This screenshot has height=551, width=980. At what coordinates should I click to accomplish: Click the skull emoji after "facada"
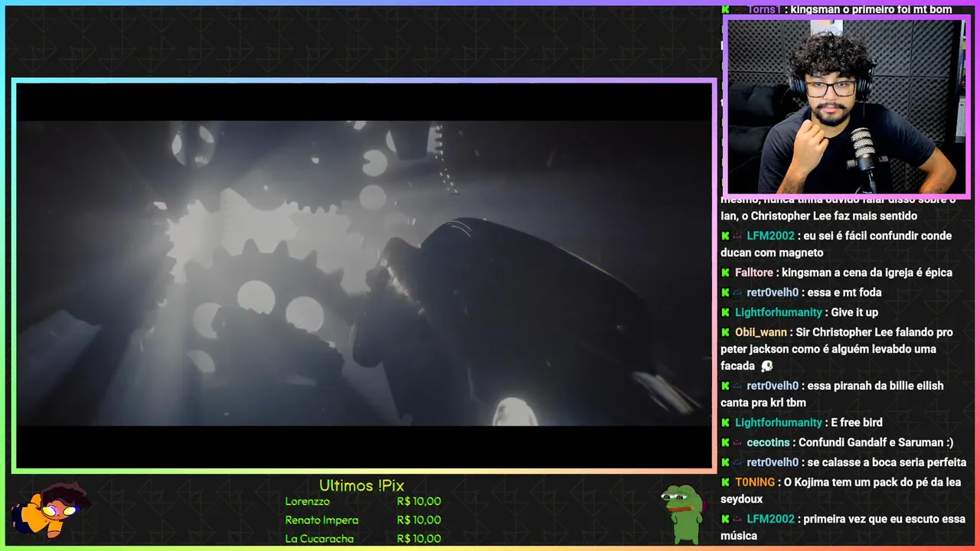[766, 367]
